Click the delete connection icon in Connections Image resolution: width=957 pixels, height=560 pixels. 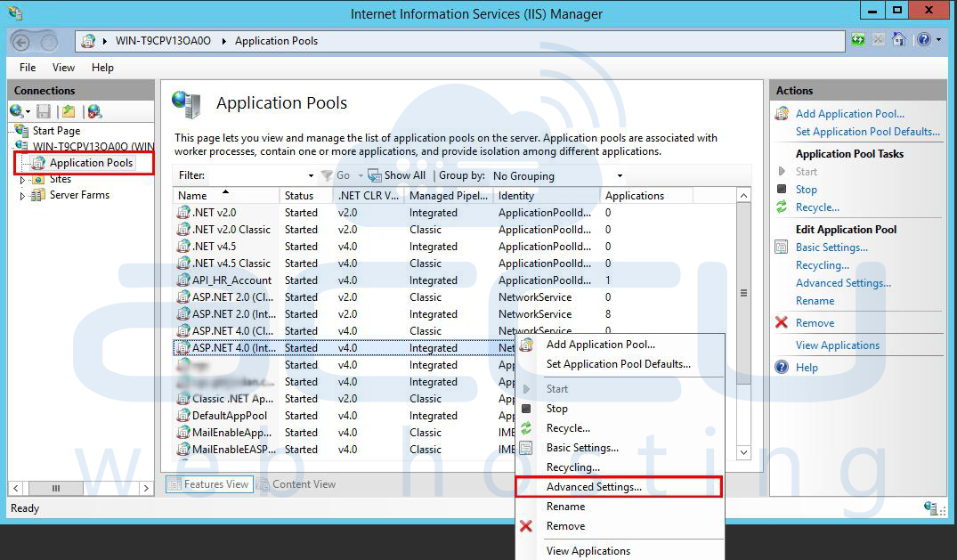pos(94,111)
